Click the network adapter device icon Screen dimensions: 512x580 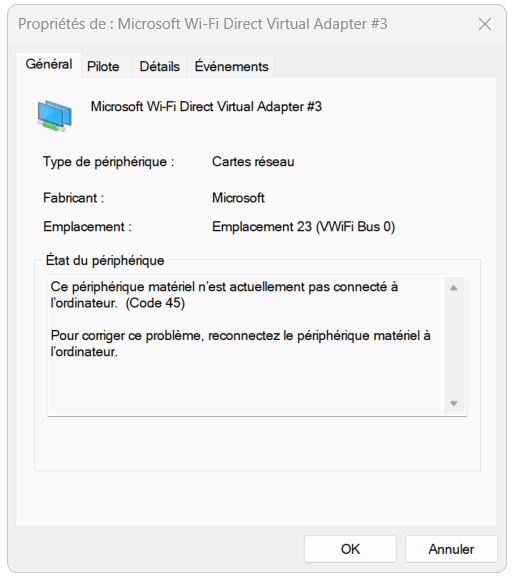[54, 115]
